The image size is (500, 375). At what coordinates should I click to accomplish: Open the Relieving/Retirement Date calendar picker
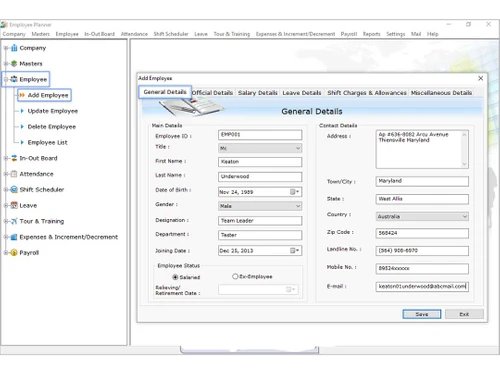(x=291, y=289)
